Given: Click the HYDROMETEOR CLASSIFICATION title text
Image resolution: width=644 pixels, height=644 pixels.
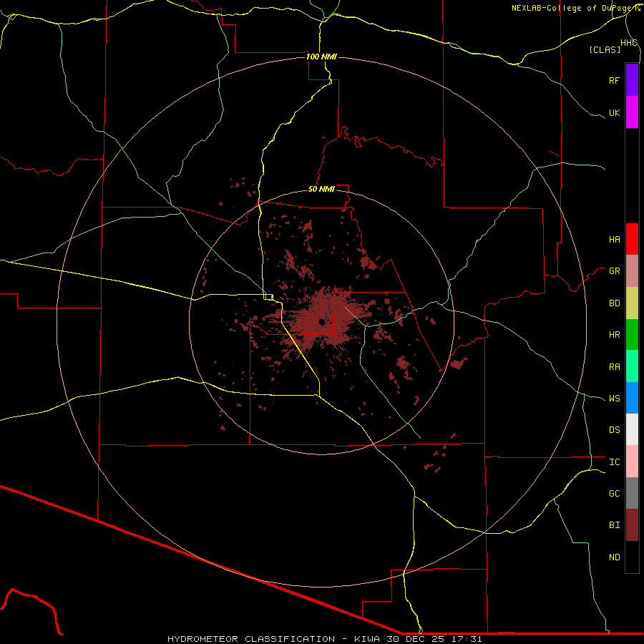Looking at the screenshot, I should coord(251,639).
